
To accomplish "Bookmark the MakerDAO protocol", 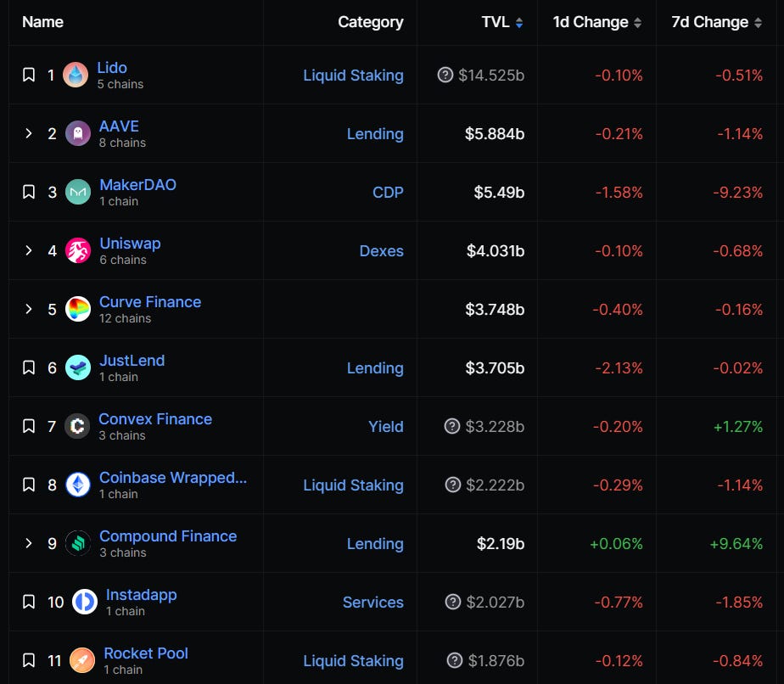I will click(29, 192).
